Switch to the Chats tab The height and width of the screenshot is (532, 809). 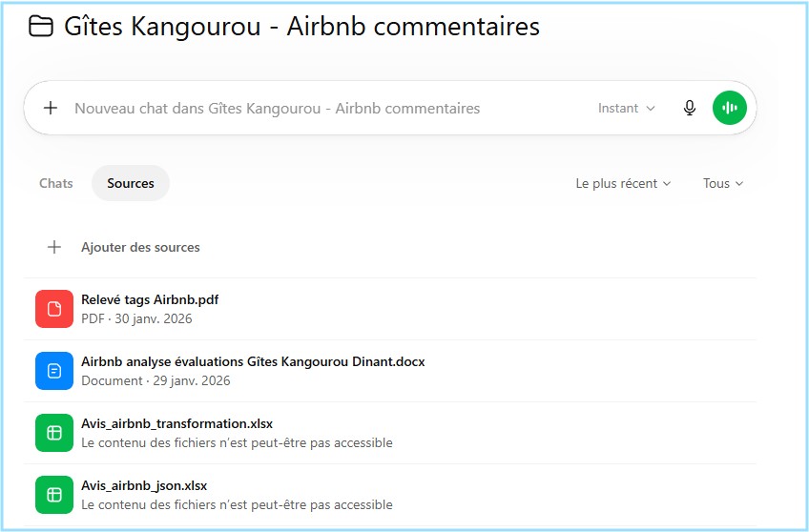point(56,183)
